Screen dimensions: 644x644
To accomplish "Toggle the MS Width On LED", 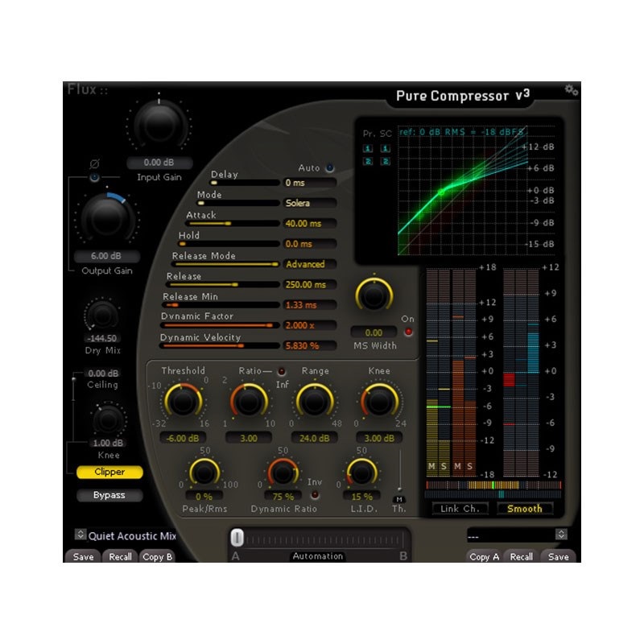I will click(408, 332).
